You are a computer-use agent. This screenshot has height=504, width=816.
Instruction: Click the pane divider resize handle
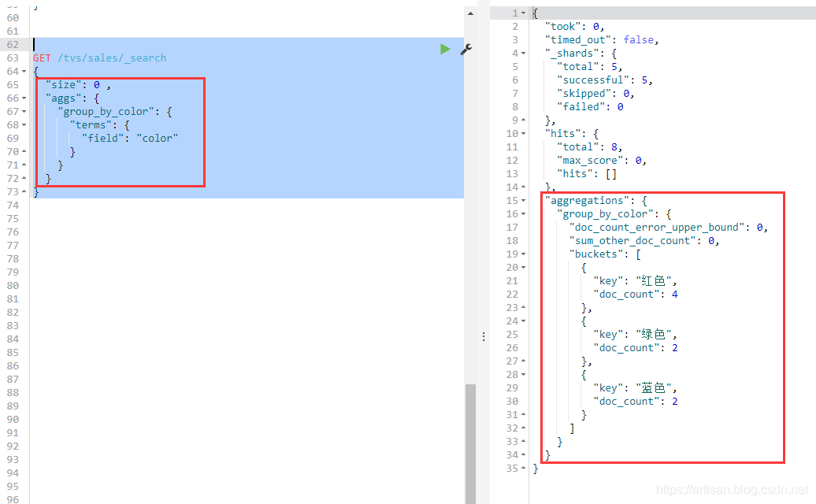coord(483,336)
